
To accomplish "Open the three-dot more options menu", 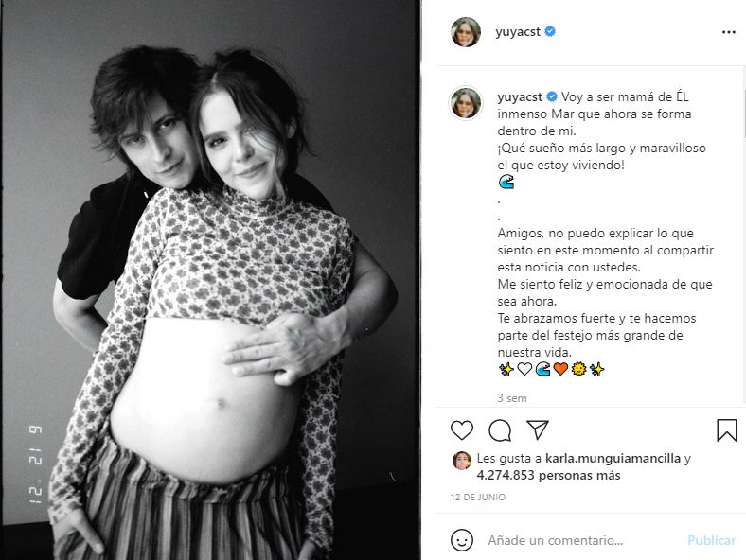I will click(x=728, y=32).
